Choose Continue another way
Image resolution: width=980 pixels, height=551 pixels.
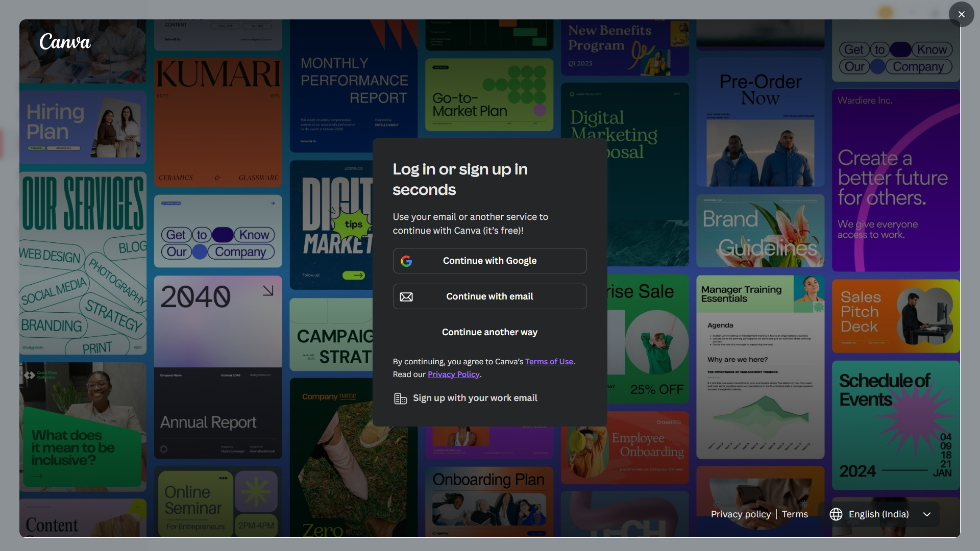click(x=489, y=332)
